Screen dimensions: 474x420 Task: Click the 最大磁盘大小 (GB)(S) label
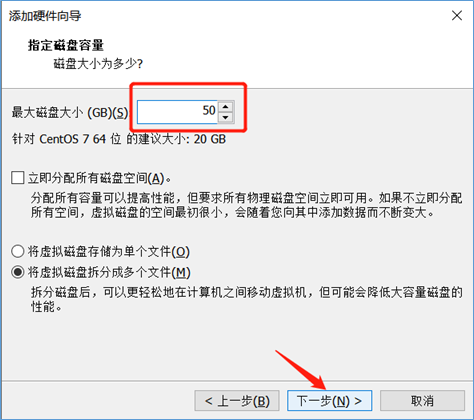point(70,113)
